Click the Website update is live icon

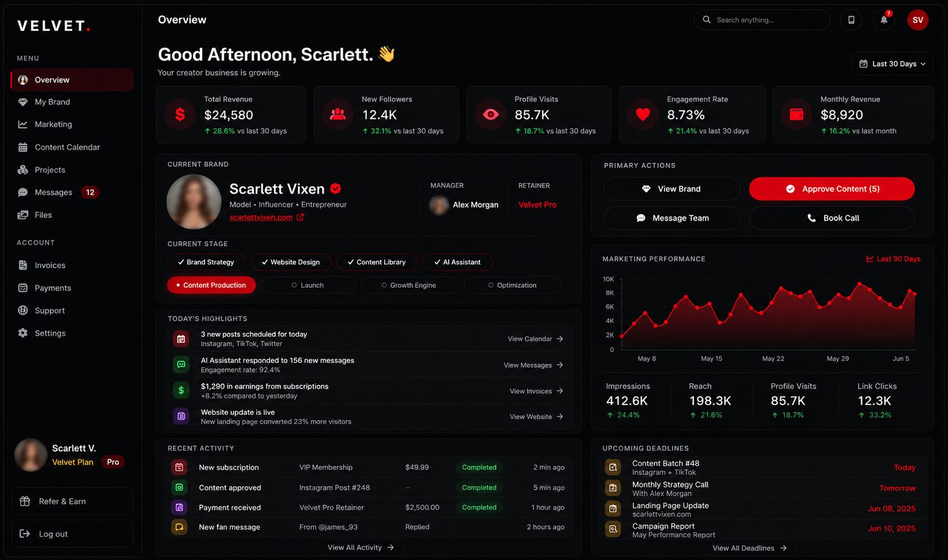(x=181, y=417)
